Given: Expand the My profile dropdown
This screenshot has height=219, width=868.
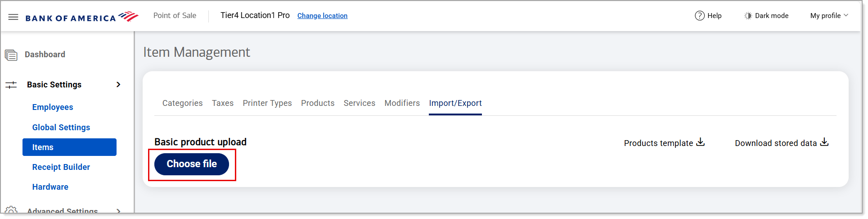Looking at the screenshot, I should click(829, 16).
